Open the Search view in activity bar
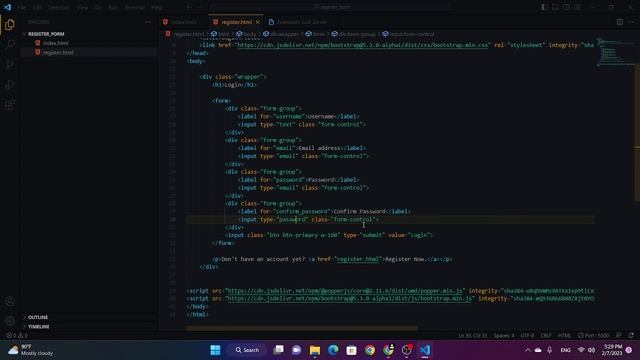This screenshot has width=640, height=360. point(10,44)
